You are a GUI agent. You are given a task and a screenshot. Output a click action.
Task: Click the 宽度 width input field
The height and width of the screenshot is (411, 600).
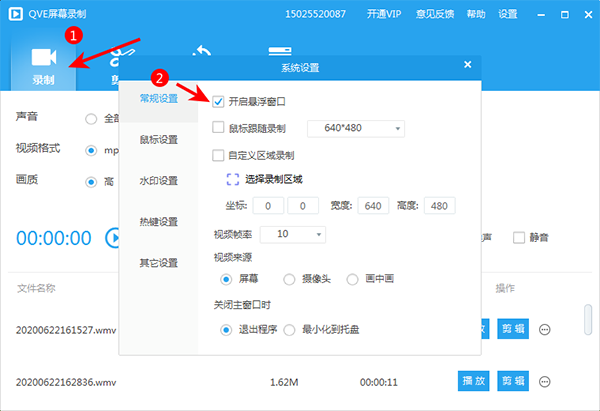coord(373,206)
